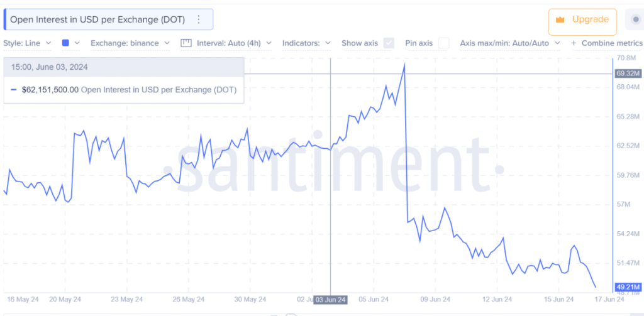Click the blue line marker in tooltip
This screenshot has width=644, height=316.
pos(14,89)
